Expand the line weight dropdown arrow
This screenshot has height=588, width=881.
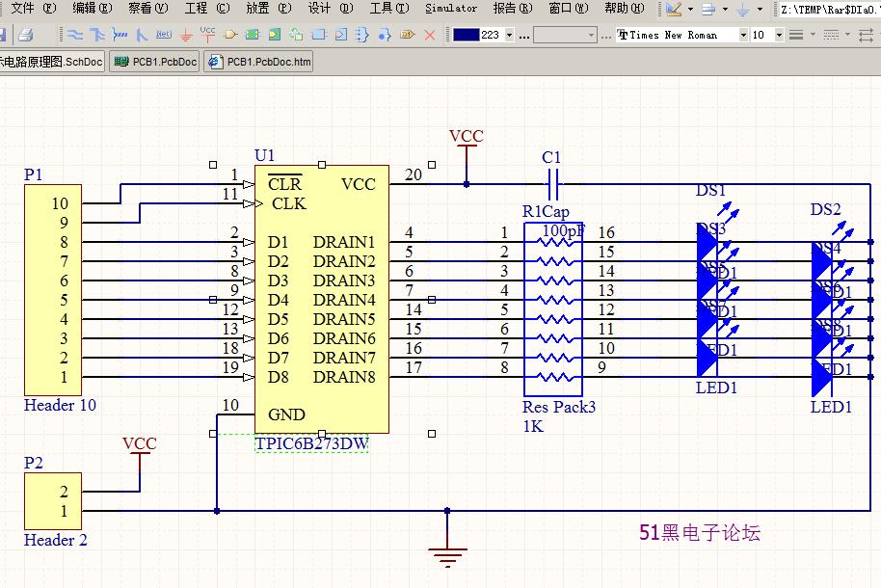tap(813, 35)
